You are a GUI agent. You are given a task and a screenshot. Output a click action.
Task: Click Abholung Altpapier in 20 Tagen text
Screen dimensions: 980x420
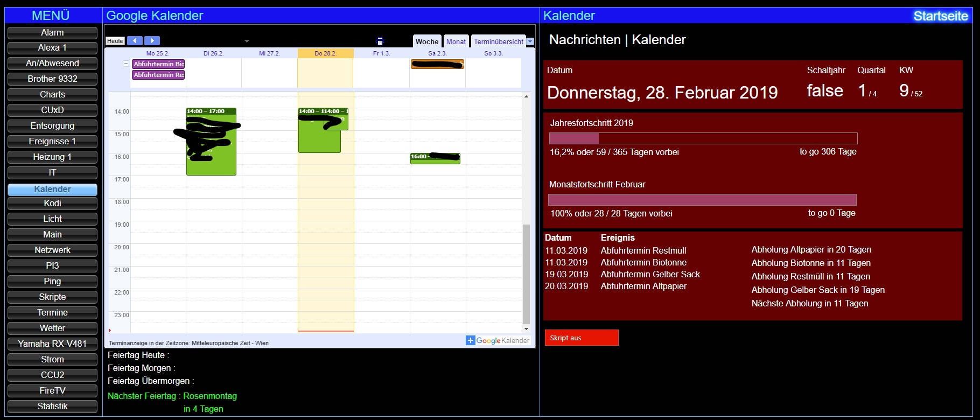pos(811,249)
